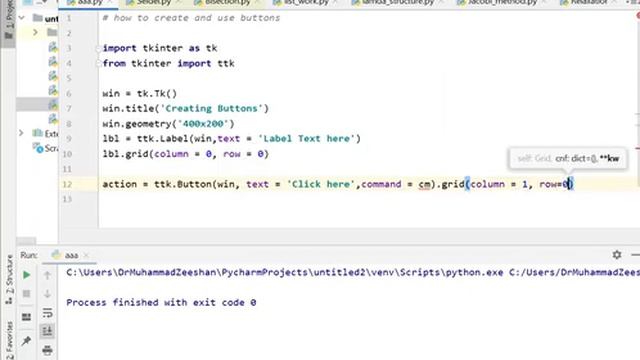Click the fold marker on from tkinter line

pyautogui.click(x=98, y=64)
